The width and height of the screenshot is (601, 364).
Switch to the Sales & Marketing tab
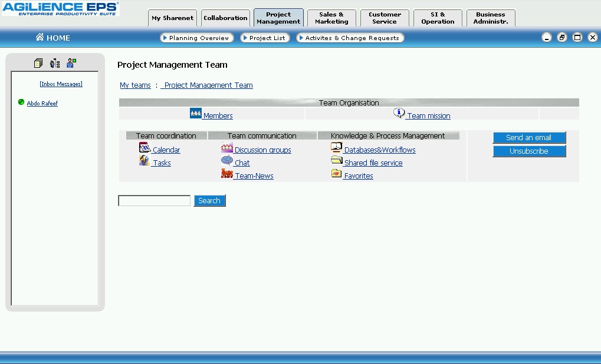coord(331,18)
